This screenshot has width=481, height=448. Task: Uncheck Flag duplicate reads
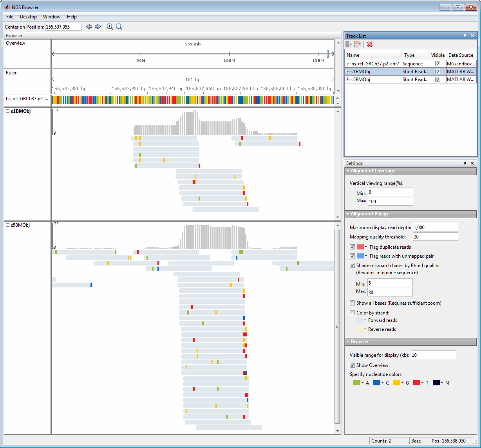[353, 247]
